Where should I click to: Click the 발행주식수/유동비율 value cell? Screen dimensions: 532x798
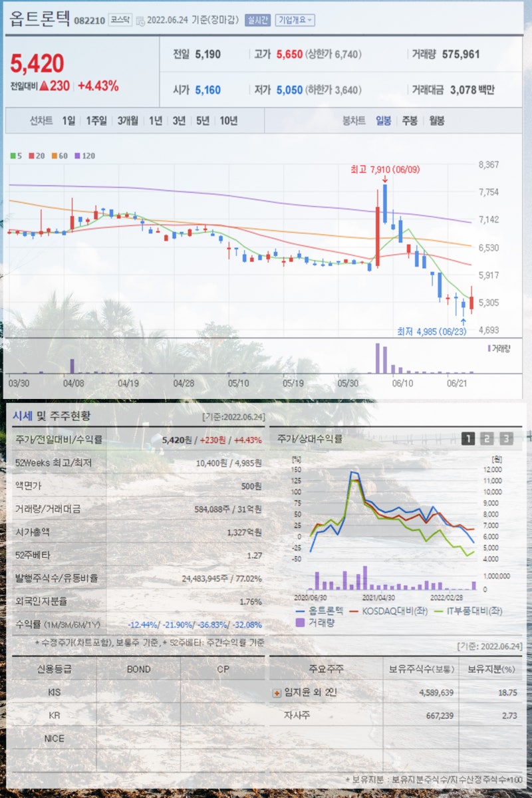[221, 579]
